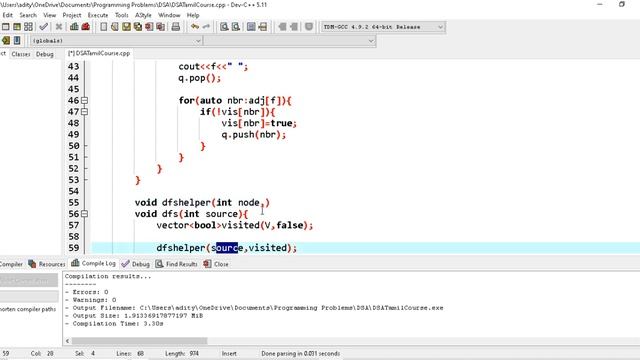Click the Stop execution X icon
The height and width of the screenshot is (360, 640).
(x=59, y=27)
